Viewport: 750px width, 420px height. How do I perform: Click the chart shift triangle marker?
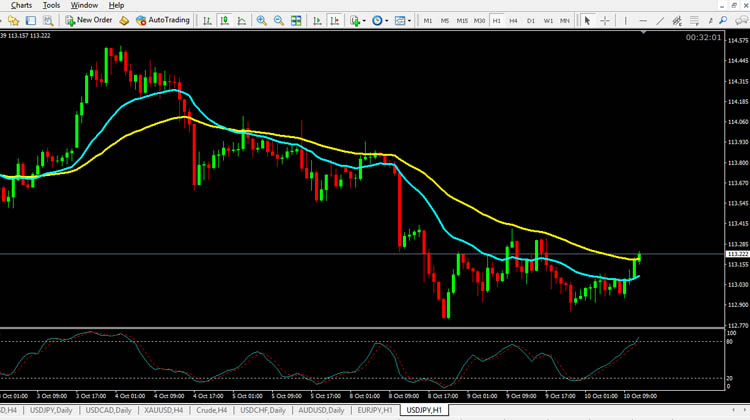tap(643, 32)
